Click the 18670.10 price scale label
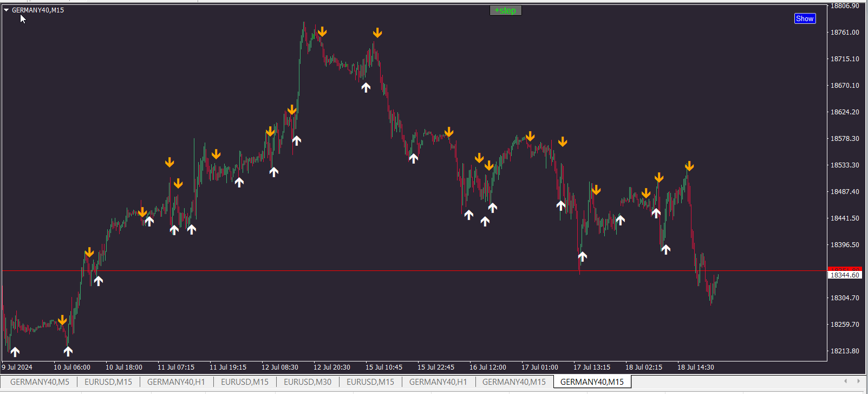868x394 pixels. tap(845, 86)
